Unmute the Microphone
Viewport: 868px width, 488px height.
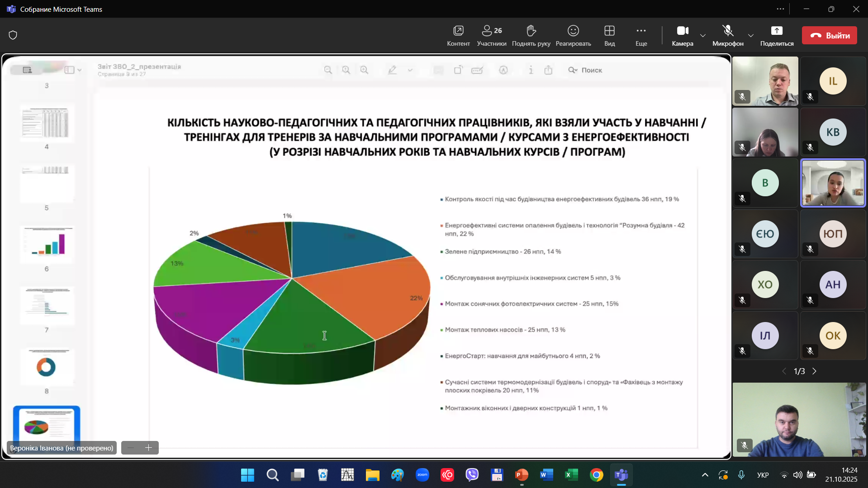[728, 35]
